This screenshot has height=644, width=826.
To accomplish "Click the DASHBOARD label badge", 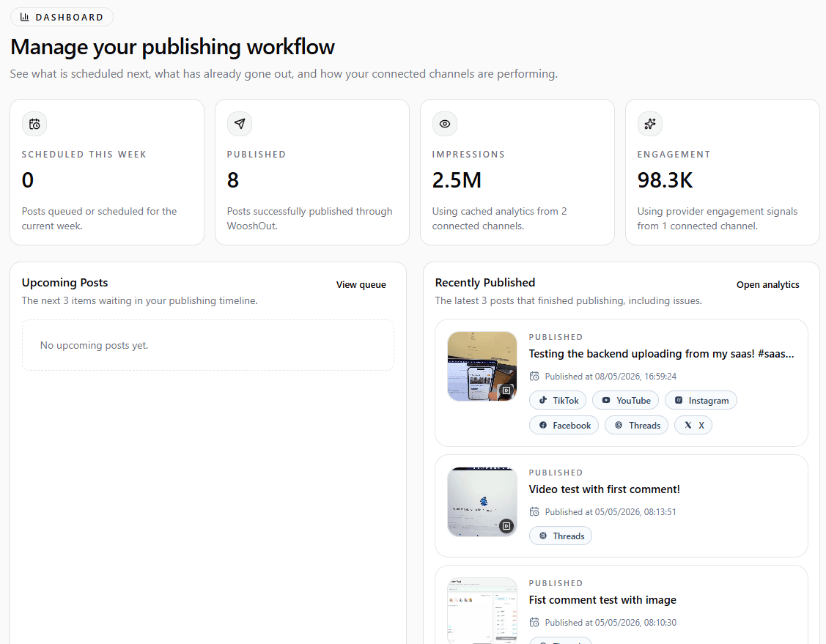I will click(62, 17).
